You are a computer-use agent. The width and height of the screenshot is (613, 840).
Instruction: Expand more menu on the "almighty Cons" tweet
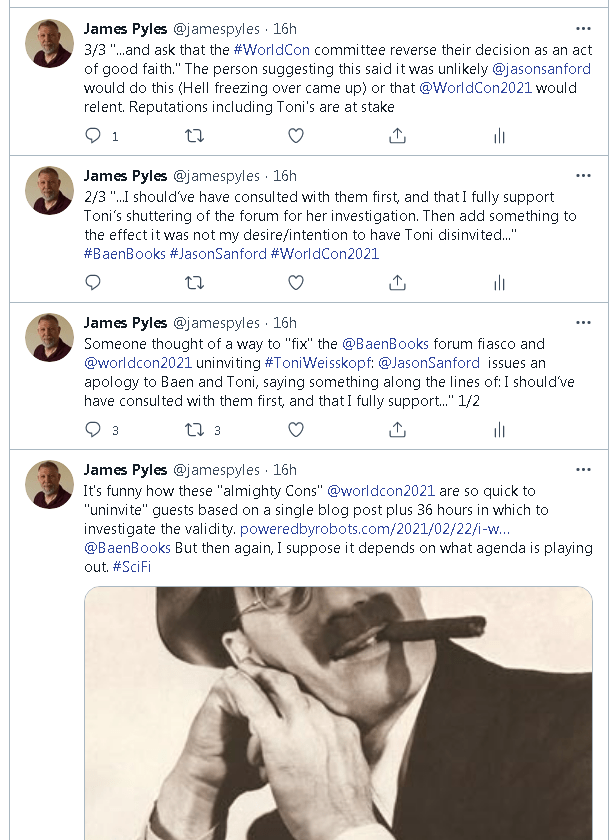(583, 469)
